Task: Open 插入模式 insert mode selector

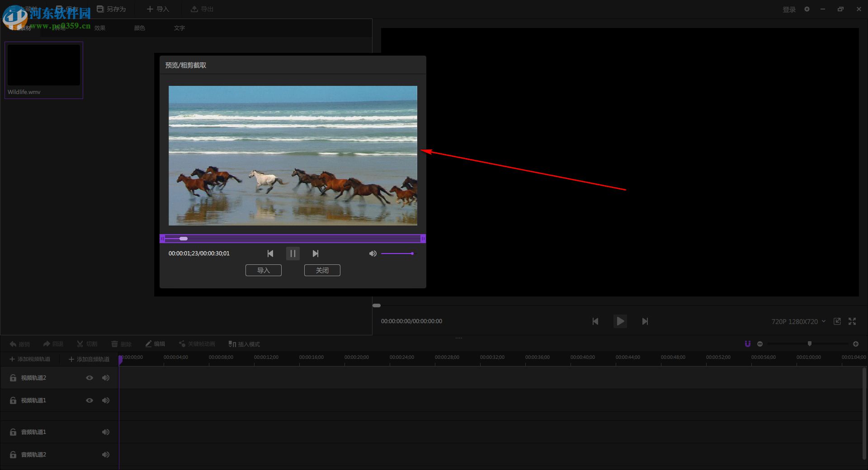Action: click(x=244, y=344)
